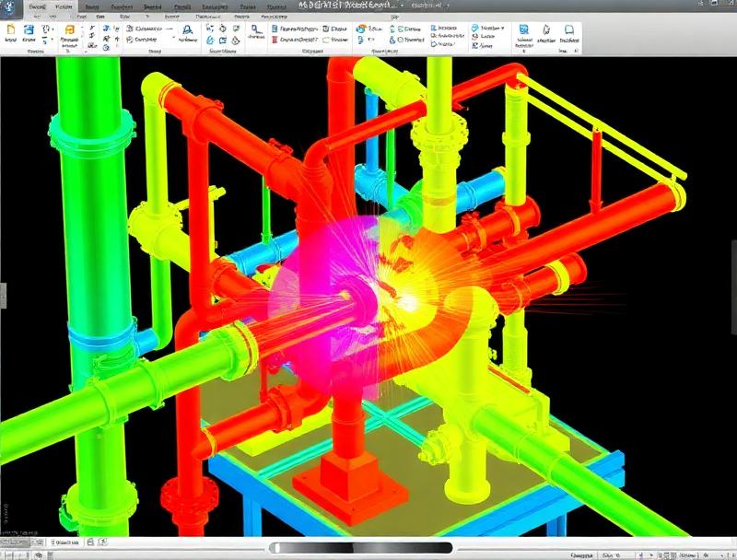Click the yellow document icon in the ribbon
Image resolution: width=737 pixels, height=560 pixels.
click(x=11, y=30)
